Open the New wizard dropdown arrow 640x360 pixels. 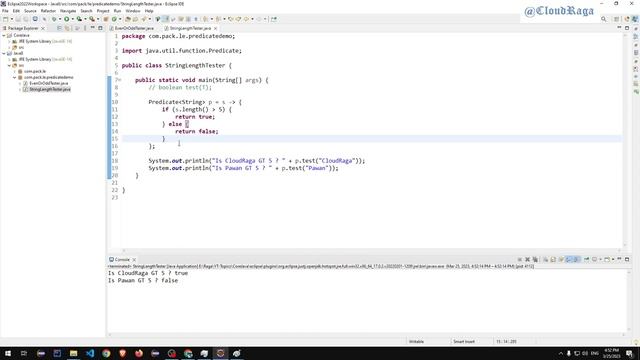[12, 19]
